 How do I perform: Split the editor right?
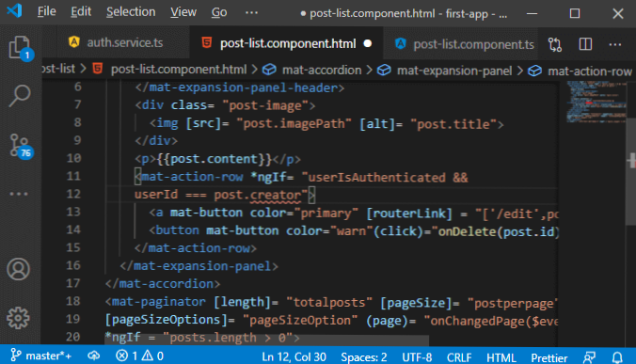click(585, 44)
